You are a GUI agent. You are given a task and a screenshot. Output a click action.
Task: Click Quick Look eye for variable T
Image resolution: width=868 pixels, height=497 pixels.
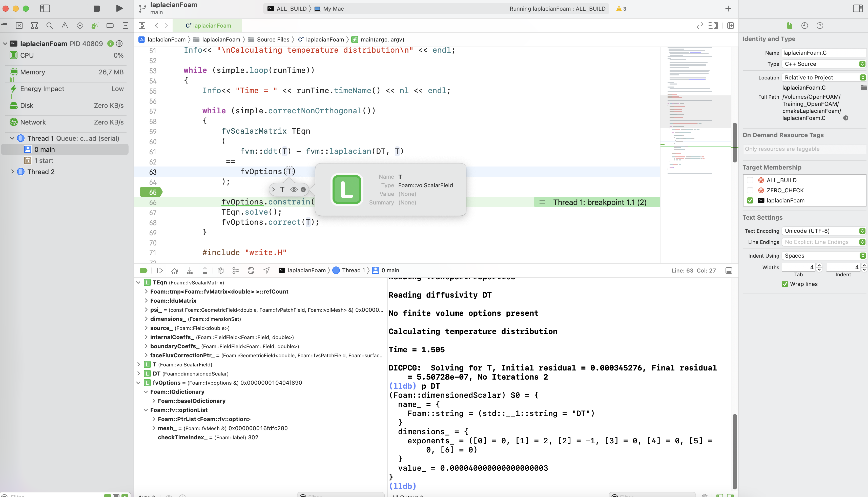[294, 190]
